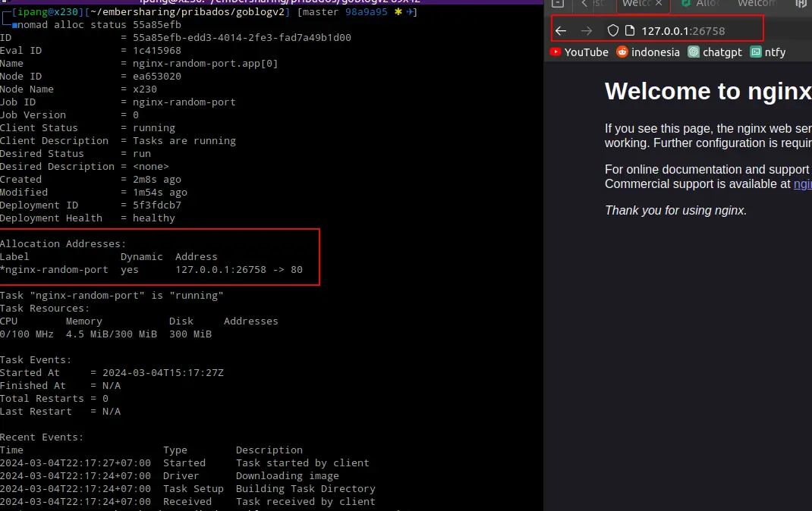Follow the nginx link in Commercial support line
This screenshot has width=812, height=511.
803,184
